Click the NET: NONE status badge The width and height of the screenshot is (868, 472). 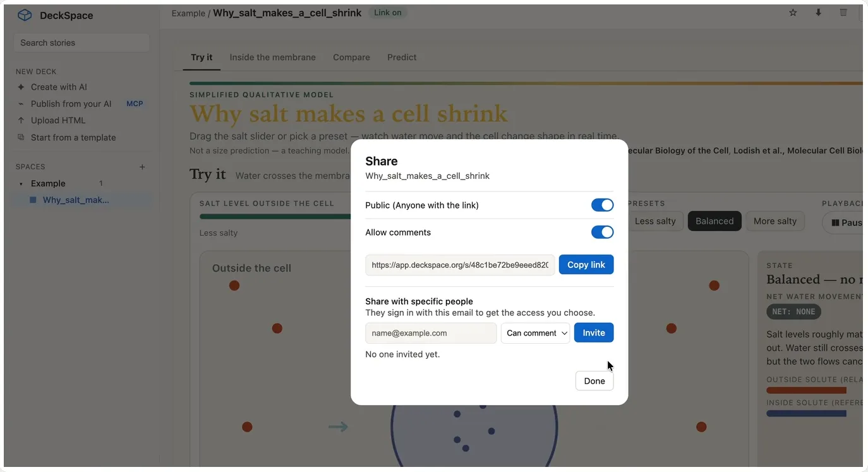click(x=794, y=312)
